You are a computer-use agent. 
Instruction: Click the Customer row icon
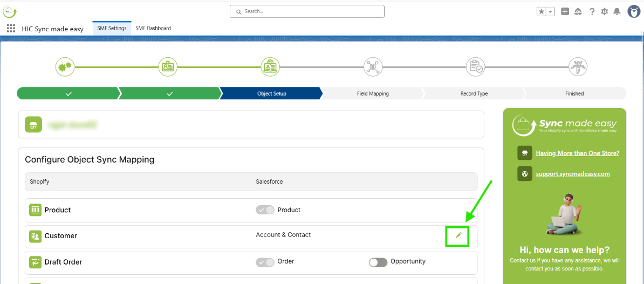coord(35,236)
